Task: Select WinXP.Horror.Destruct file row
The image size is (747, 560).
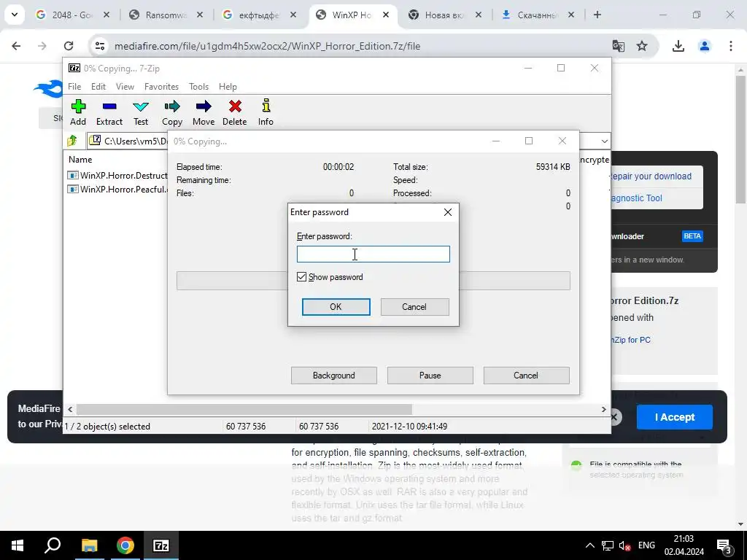Action: [117, 175]
